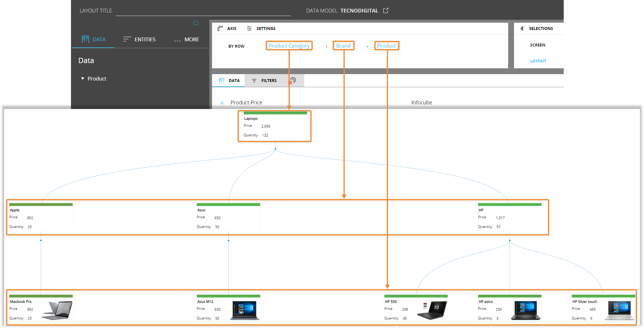
Task: Open data model in new window icon
Action: tap(386, 10)
